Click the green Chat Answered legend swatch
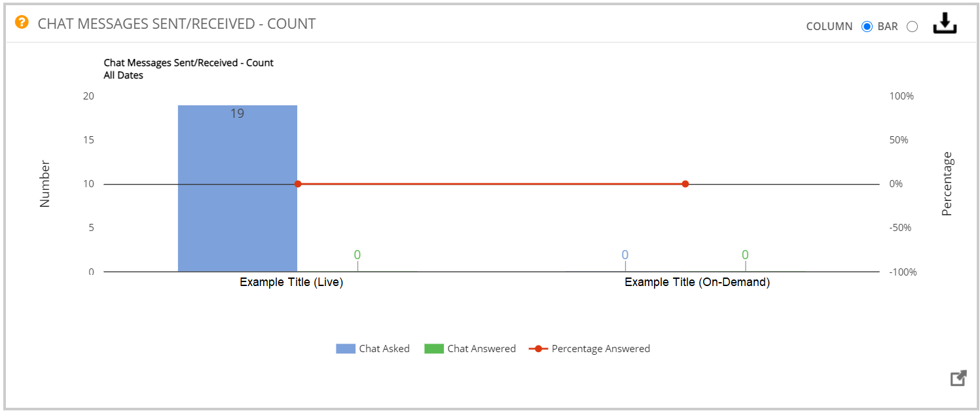Viewport: 980px width, 413px height. point(434,349)
